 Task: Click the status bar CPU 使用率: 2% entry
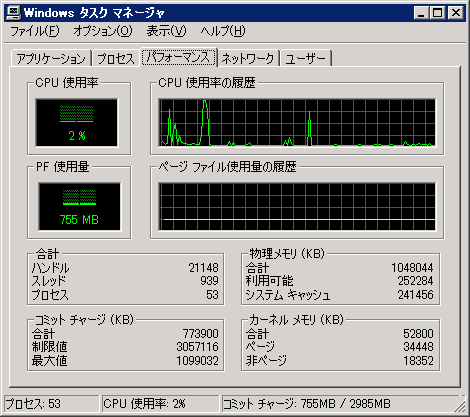[161, 404]
